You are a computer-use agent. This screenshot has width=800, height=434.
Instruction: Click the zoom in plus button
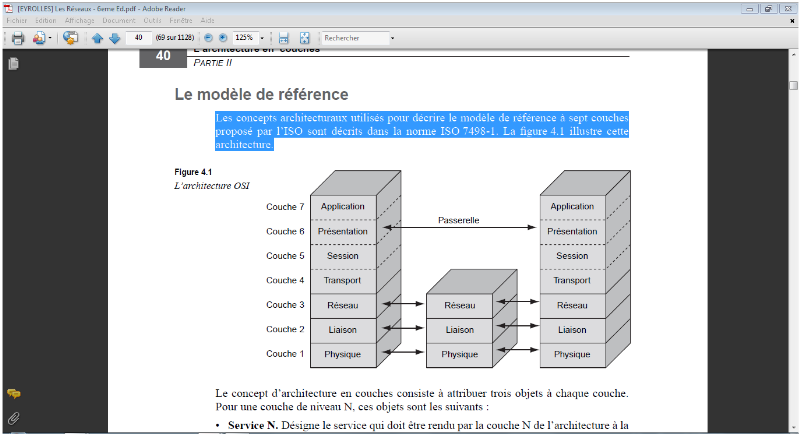[x=223, y=38]
